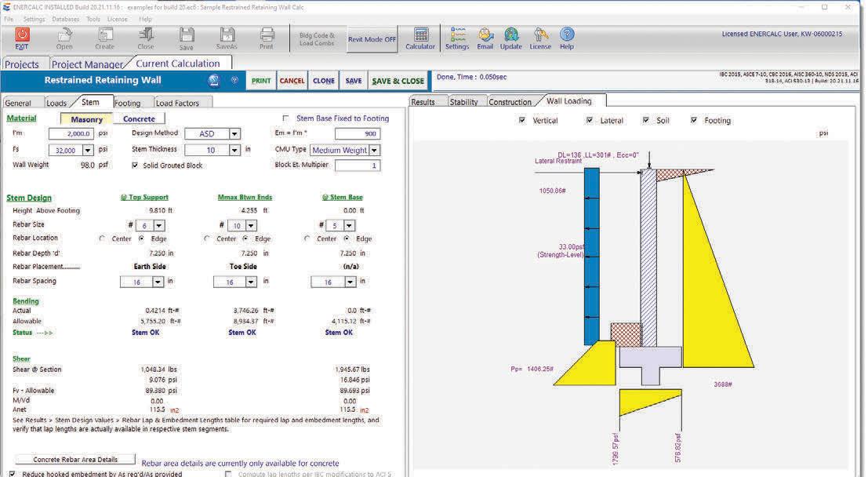Click the Em = f'm * 900 field
Viewport: 868px width, 477px height.
click(358, 133)
